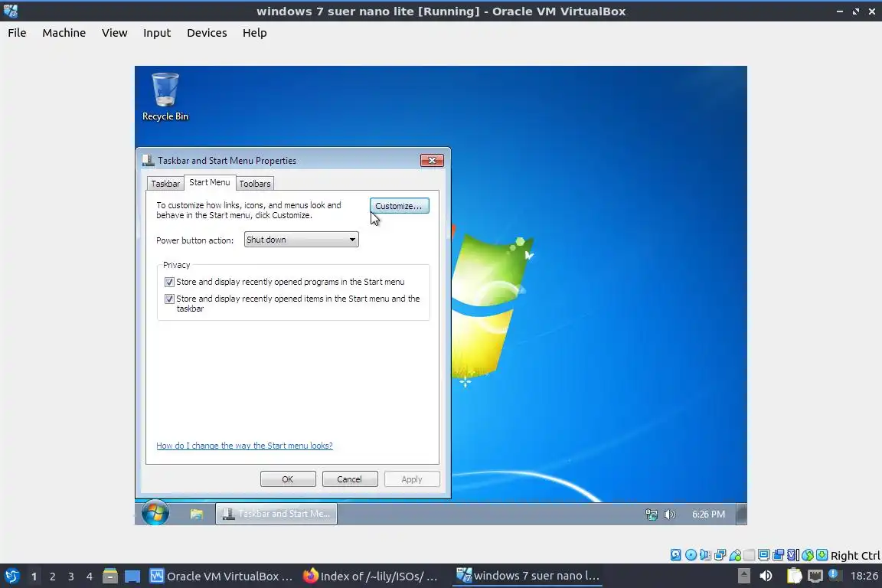Launch the host file manager drawer icon
The width and height of the screenshot is (882, 588).
click(x=109, y=576)
